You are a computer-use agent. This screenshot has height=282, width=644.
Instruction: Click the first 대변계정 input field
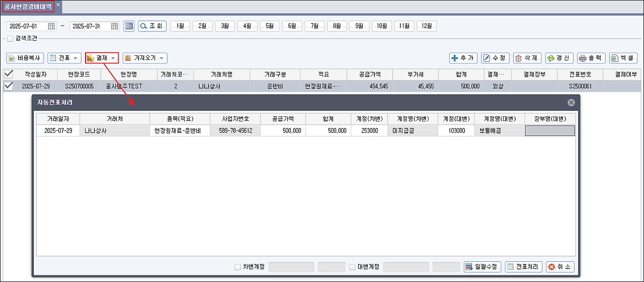(x=406, y=267)
